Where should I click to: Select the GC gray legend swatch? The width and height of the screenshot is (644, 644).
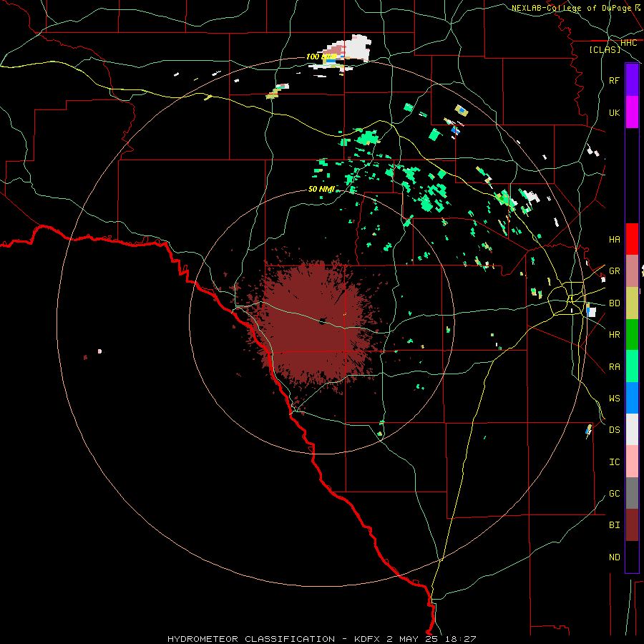coord(632,493)
